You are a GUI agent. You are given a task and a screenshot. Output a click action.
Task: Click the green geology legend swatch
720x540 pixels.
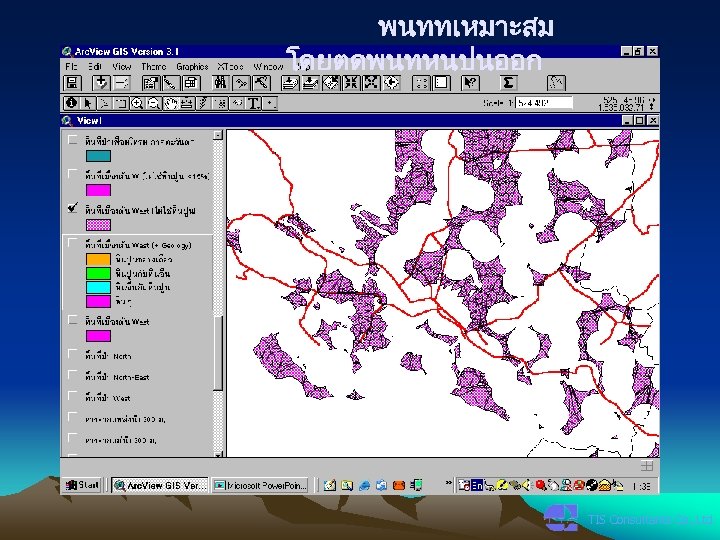click(98, 274)
